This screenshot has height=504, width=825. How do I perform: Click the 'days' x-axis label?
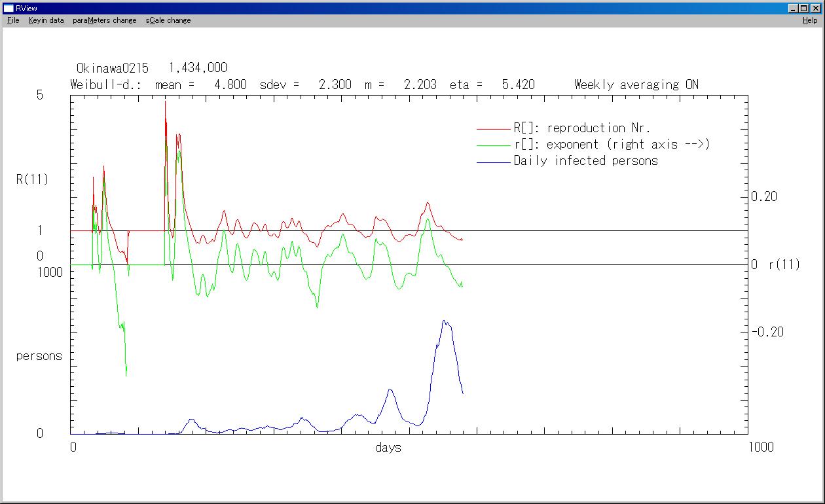tap(388, 448)
